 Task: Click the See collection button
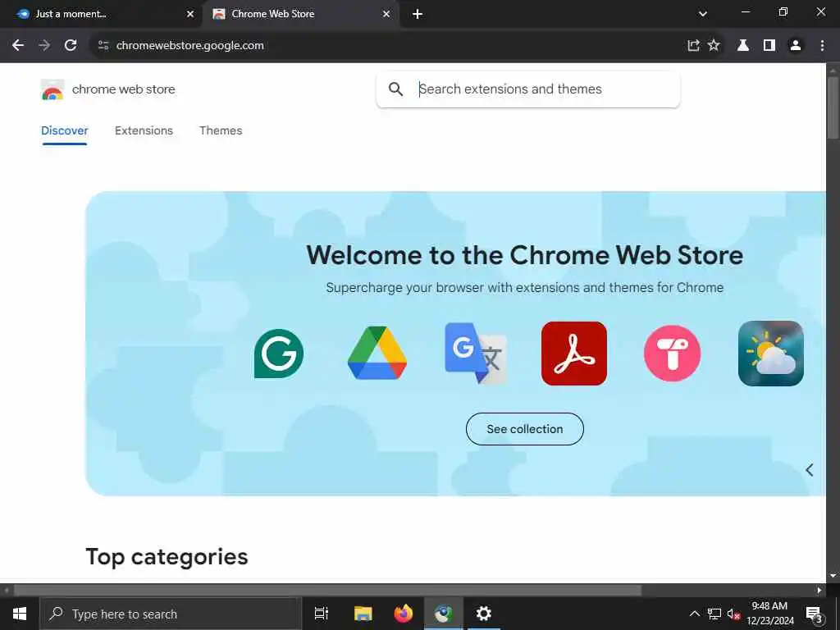(x=525, y=429)
